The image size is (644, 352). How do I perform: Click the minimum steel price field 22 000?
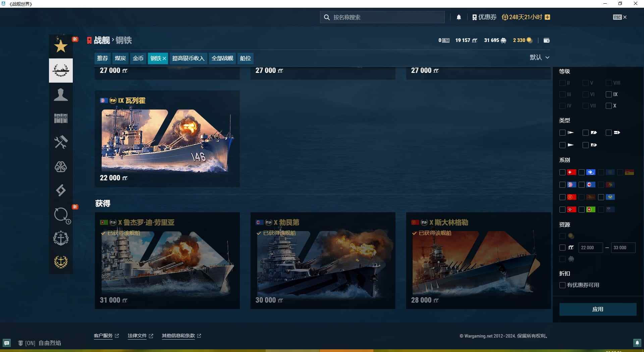point(591,248)
